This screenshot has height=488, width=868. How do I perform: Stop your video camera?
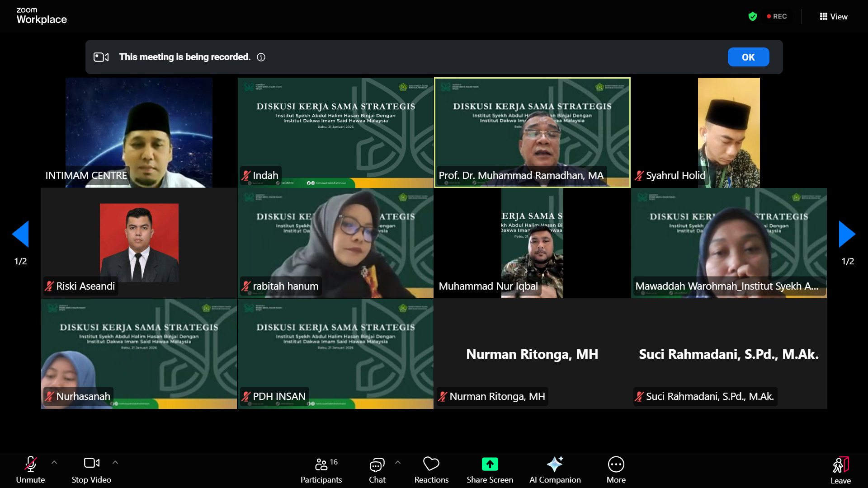(91, 469)
